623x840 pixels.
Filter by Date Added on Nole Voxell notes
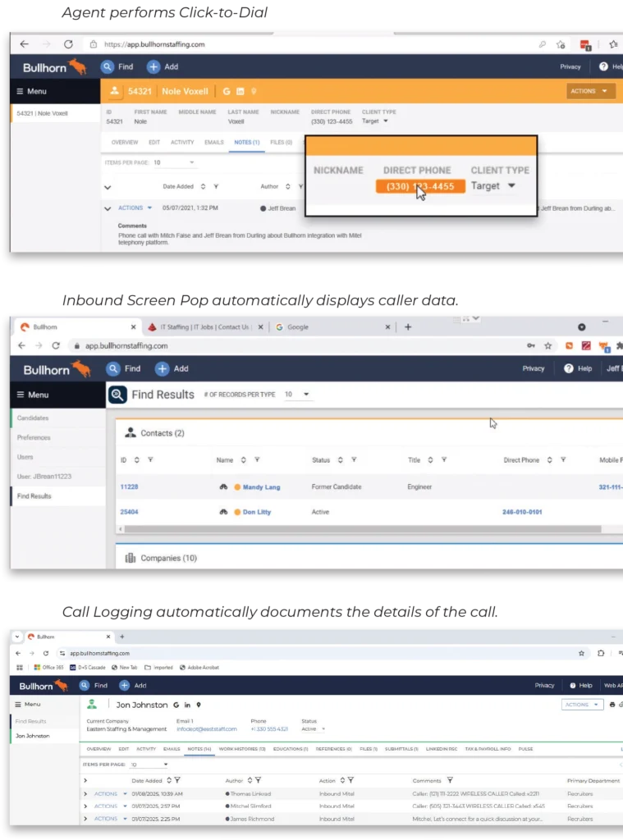click(x=216, y=186)
